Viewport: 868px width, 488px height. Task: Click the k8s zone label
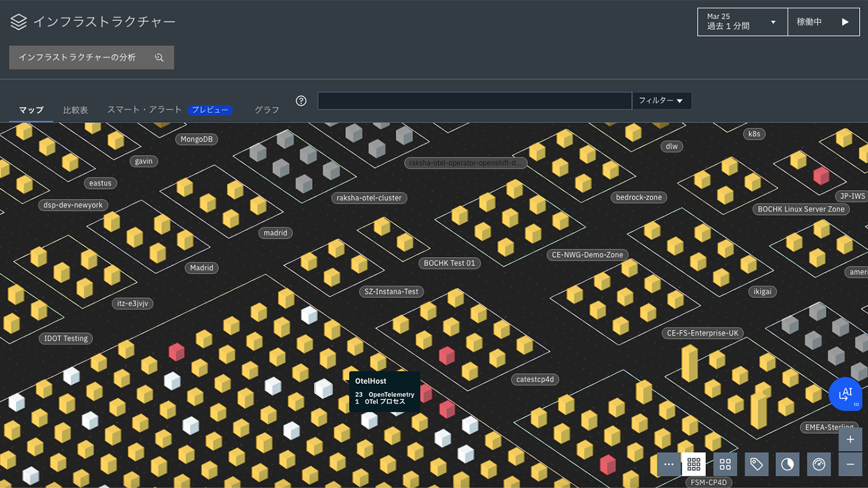pyautogui.click(x=754, y=134)
